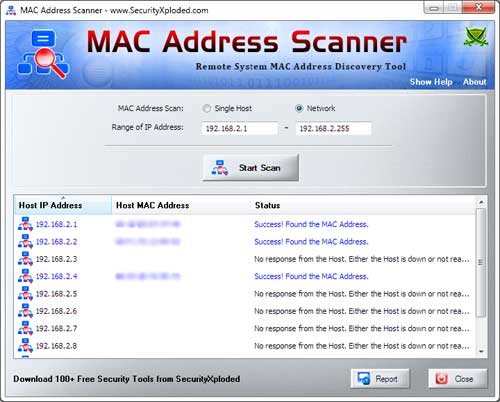Viewport: 500px width, 402px height.
Task: Select the 192.168.2.3 IP entry
Action: 56,259
